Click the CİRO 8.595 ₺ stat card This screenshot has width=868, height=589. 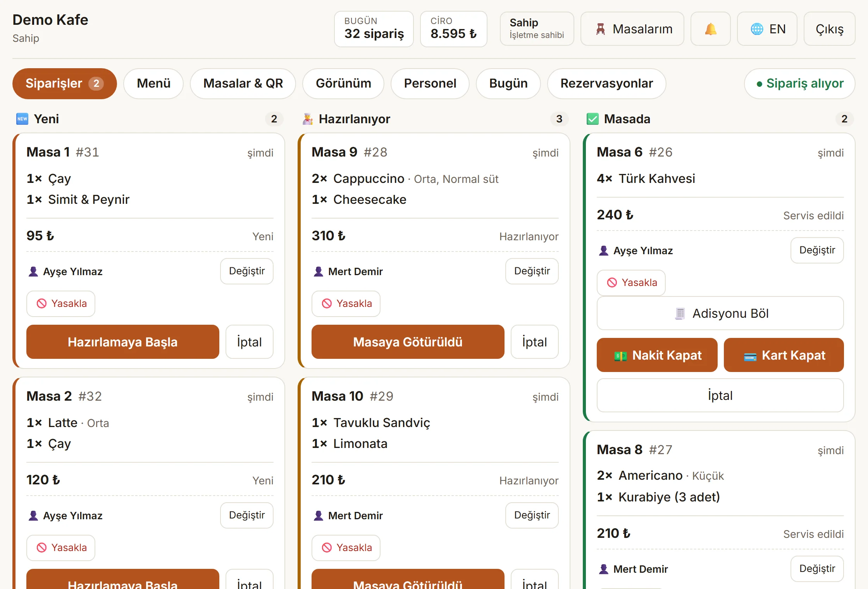pyautogui.click(x=454, y=29)
